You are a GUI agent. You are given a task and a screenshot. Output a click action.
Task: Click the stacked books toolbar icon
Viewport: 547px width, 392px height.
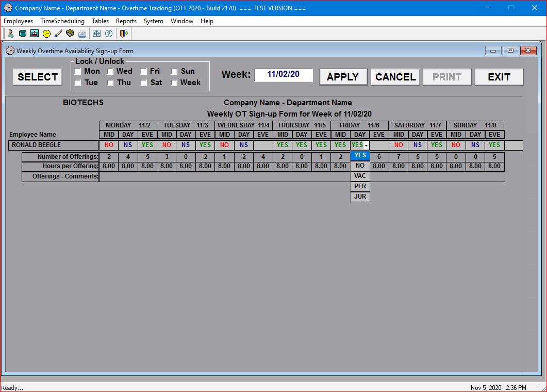[70, 34]
